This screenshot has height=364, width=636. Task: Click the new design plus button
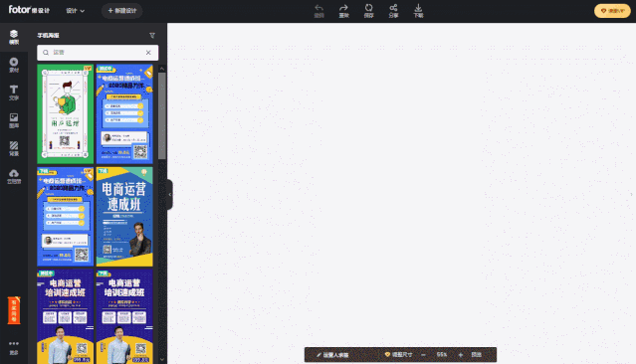[x=122, y=11]
